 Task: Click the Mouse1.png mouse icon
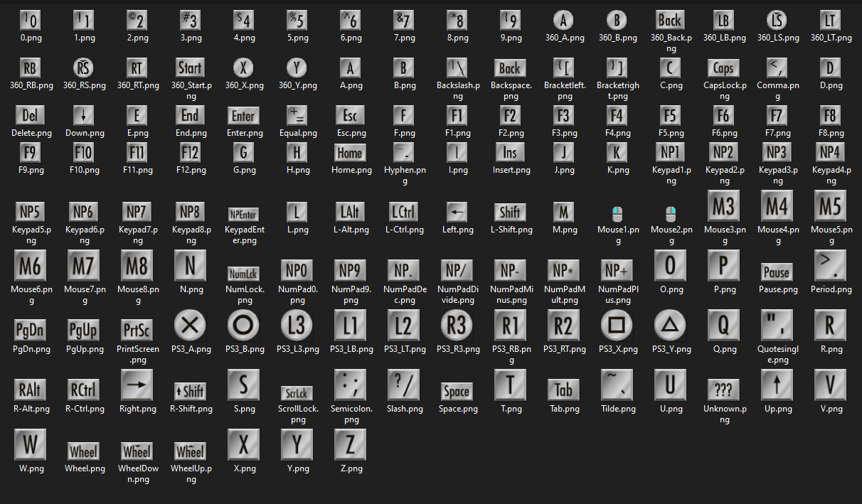tap(617, 213)
